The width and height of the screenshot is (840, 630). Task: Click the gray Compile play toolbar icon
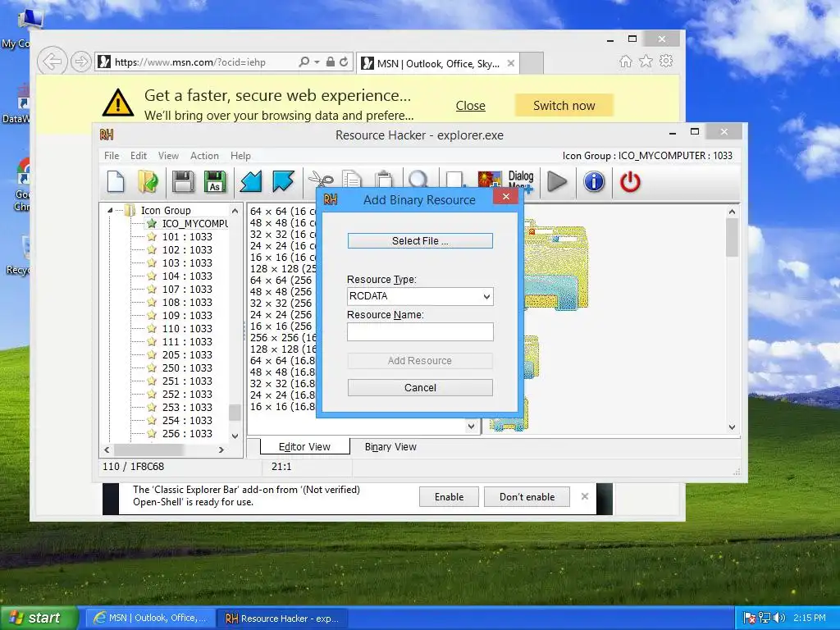(x=557, y=181)
